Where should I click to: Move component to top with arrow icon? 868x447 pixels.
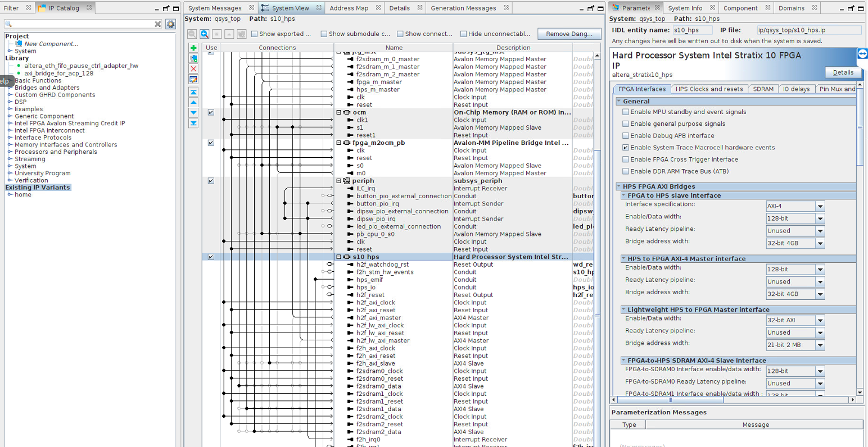[x=193, y=92]
